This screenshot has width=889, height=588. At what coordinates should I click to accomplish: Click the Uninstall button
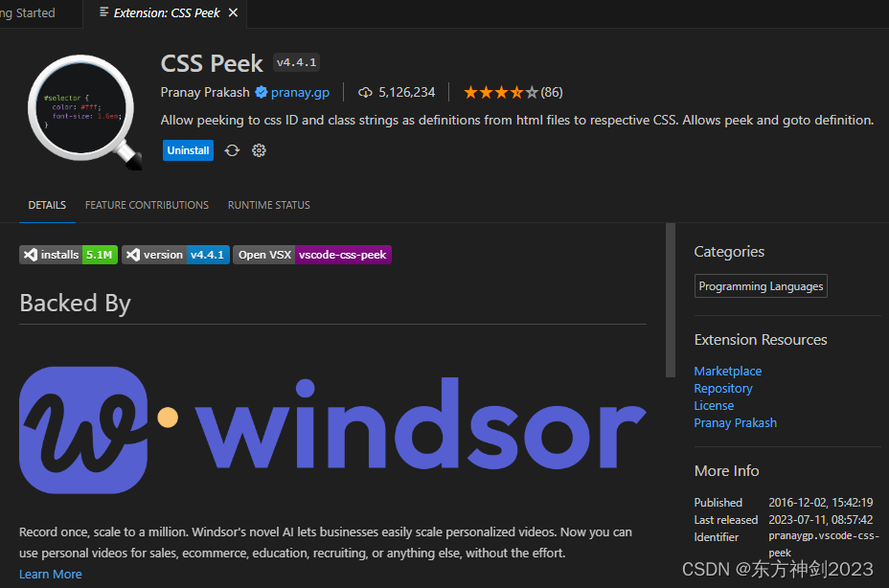point(188,150)
